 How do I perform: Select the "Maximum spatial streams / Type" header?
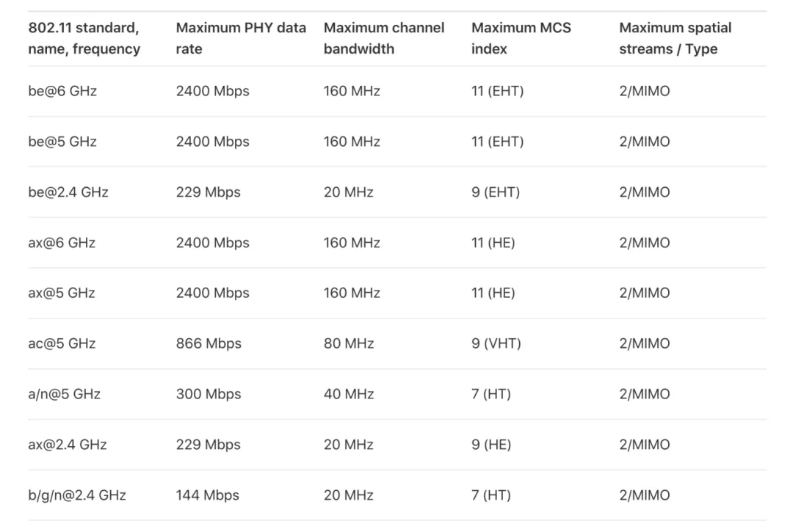pyautogui.click(x=676, y=38)
